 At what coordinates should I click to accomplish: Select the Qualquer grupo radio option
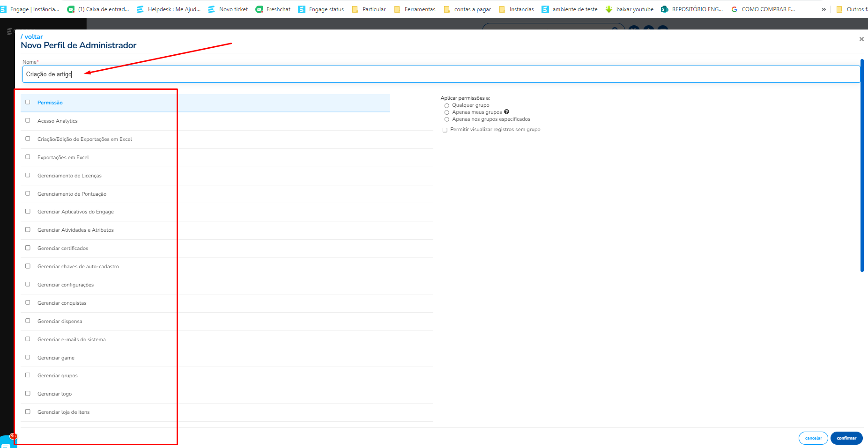(x=447, y=105)
